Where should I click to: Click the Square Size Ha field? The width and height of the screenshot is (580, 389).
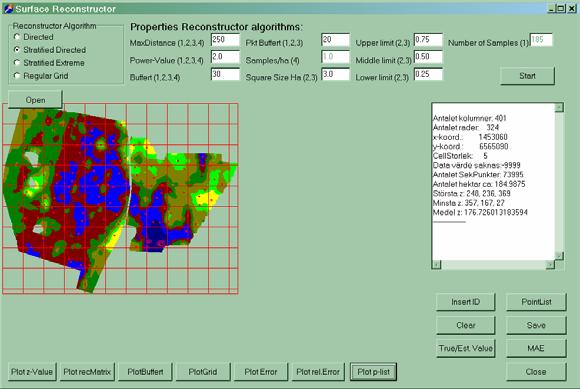[x=335, y=74]
